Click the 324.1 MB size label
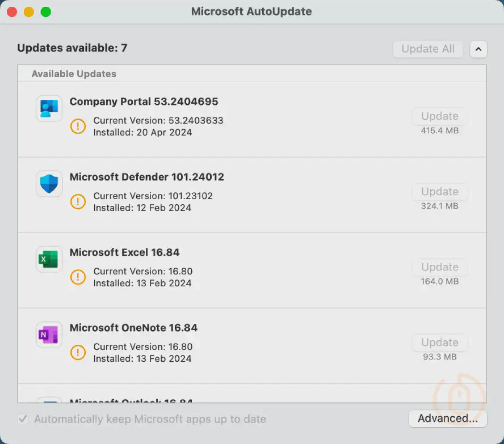The image size is (504, 444). [x=440, y=206]
